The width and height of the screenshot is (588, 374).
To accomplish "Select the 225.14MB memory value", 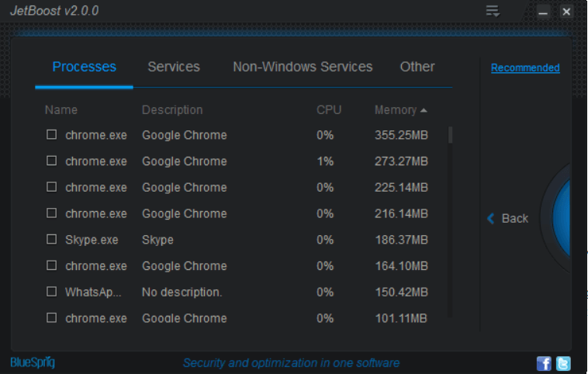I will pyautogui.click(x=401, y=188).
